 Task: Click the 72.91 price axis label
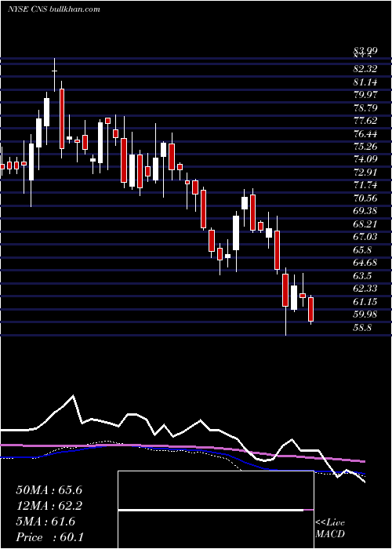365,173
